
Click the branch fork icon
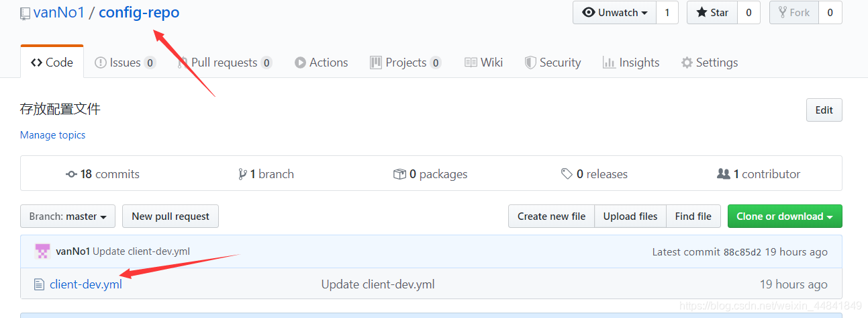pos(242,174)
